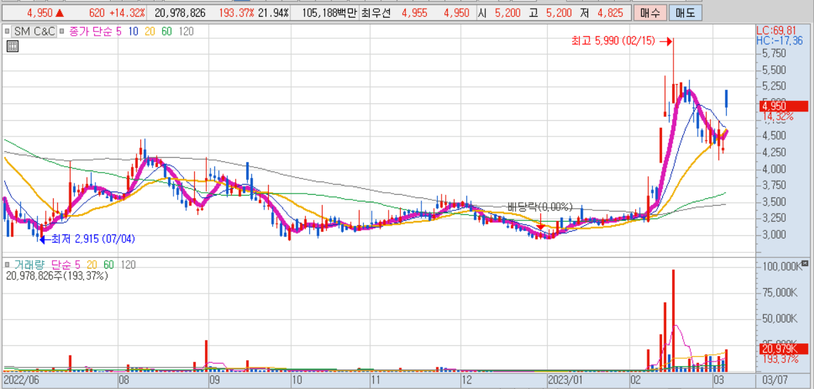Screen dimensions: 814x389
Task: Click the 저 4,825 low price
Action: pos(601,13)
